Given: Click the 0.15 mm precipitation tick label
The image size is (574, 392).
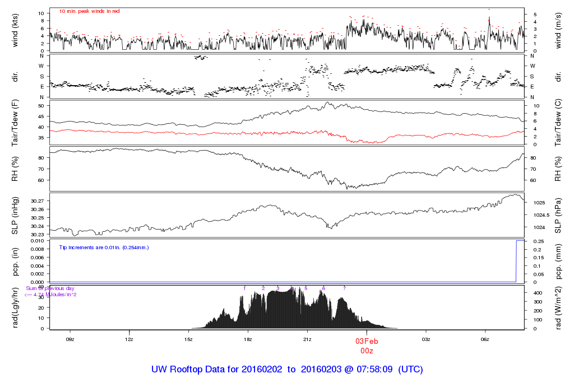Looking at the screenshot, I should coord(538,258).
